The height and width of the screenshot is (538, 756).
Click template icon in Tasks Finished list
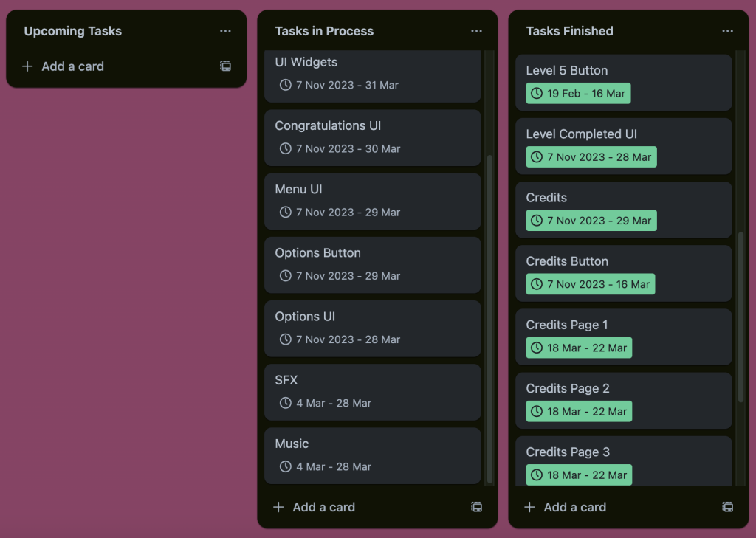click(x=727, y=507)
